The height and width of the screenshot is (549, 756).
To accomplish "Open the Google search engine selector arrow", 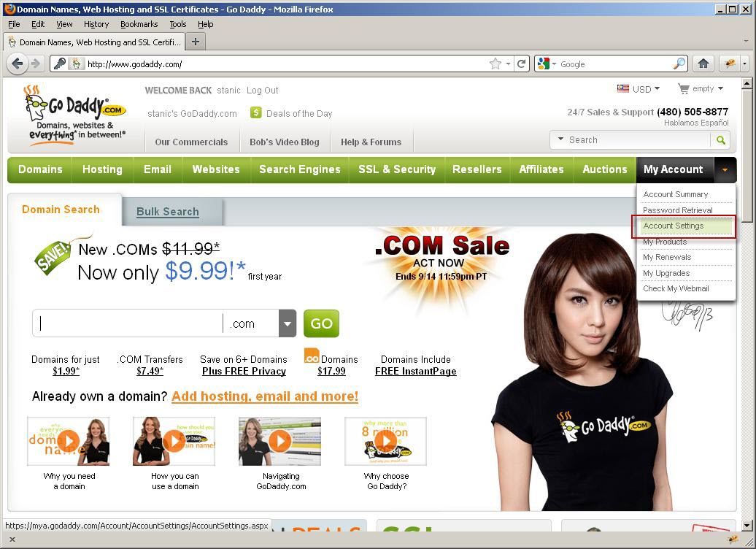I will click(554, 64).
